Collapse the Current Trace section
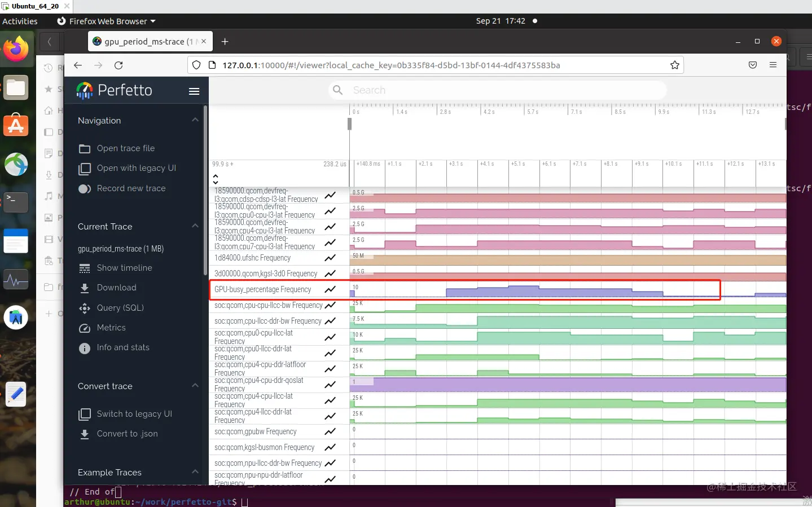The image size is (812, 507). pyautogui.click(x=195, y=226)
